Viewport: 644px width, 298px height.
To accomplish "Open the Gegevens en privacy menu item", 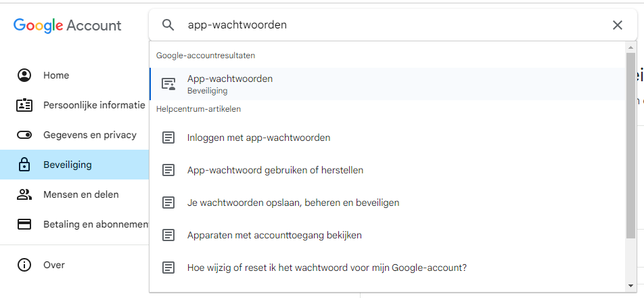I will tap(89, 135).
